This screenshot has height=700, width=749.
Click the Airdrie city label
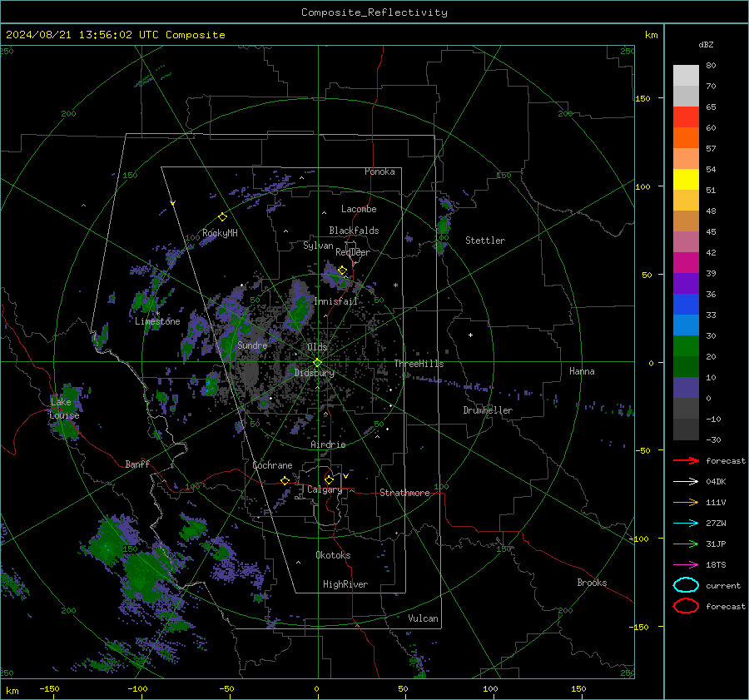(328, 444)
